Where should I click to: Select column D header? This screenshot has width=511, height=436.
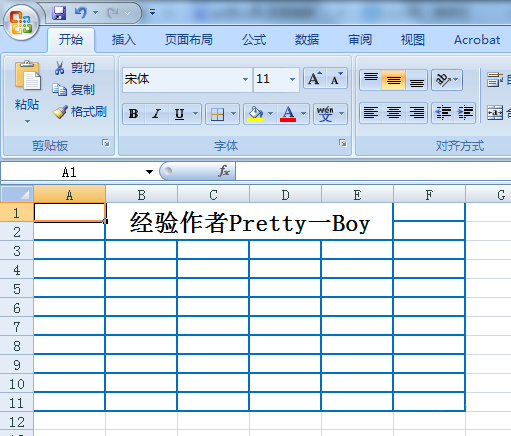(285, 195)
